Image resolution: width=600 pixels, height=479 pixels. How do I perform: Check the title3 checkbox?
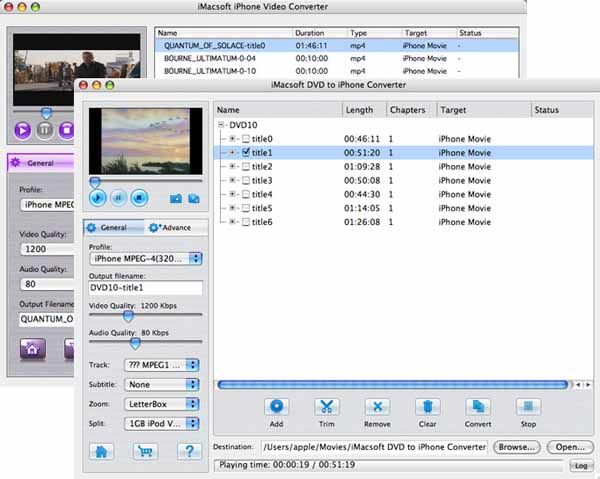tap(245, 180)
